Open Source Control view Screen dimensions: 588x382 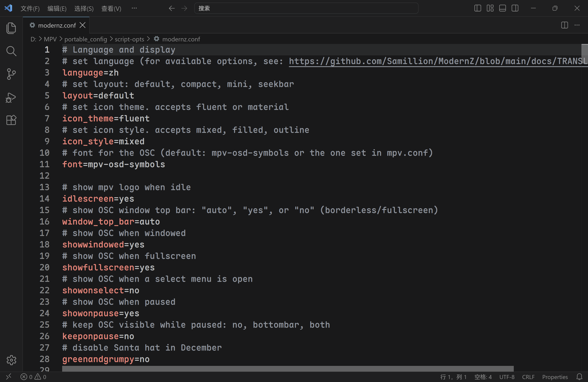(11, 74)
